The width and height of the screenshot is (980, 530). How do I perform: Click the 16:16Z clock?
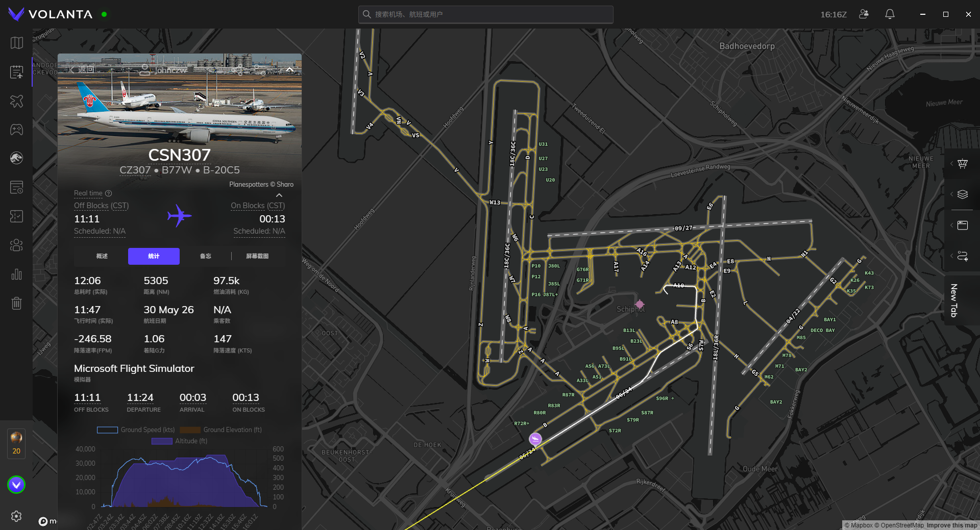(834, 14)
